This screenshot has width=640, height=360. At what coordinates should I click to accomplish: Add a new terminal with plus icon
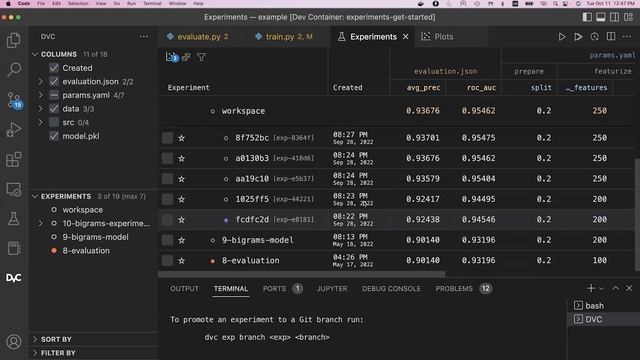[x=591, y=288]
